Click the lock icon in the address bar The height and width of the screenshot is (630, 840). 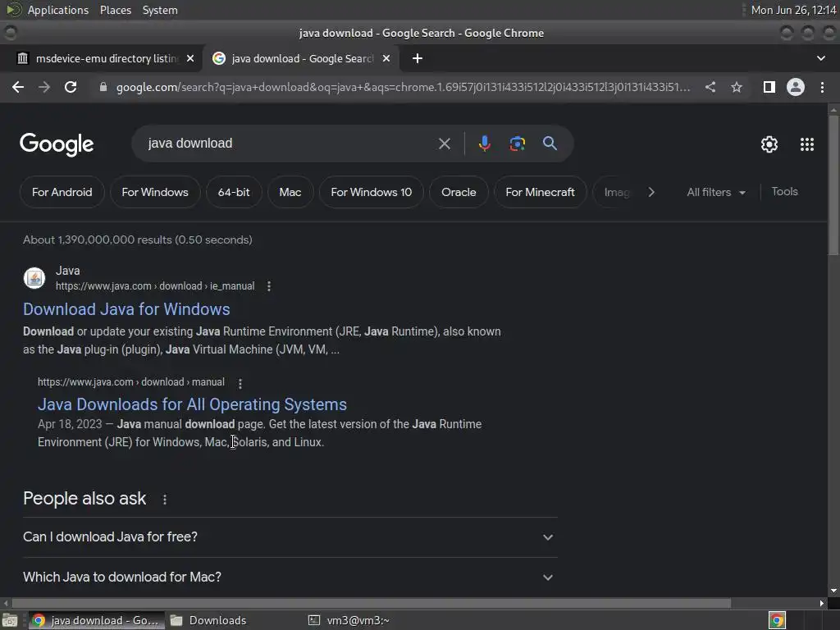pyautogui.click(x=103, y=87)
